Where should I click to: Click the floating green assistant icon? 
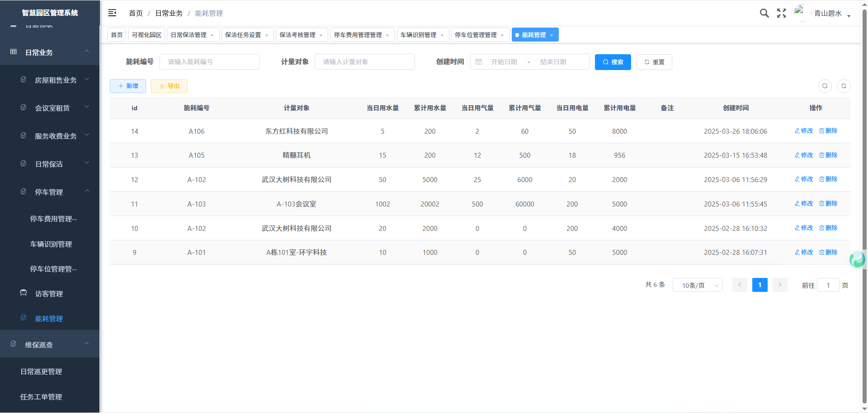[x=857, y=259]
